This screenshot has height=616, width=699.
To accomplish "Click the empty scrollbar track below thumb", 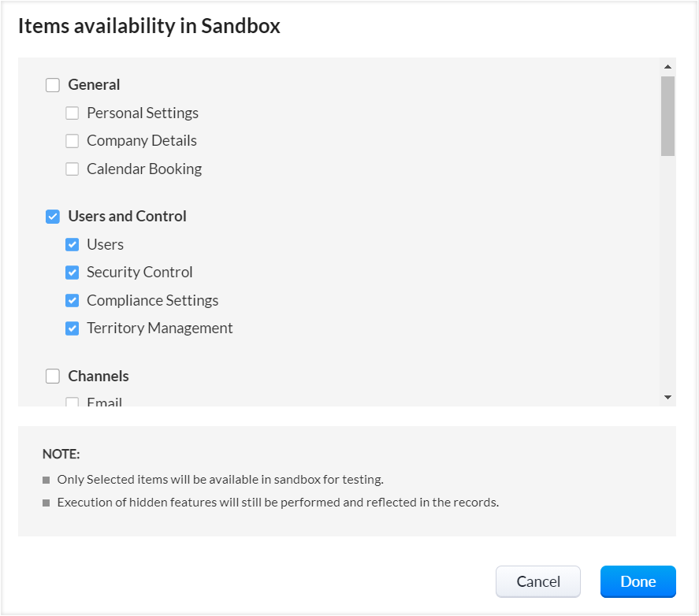I will (x=667, y=276).
